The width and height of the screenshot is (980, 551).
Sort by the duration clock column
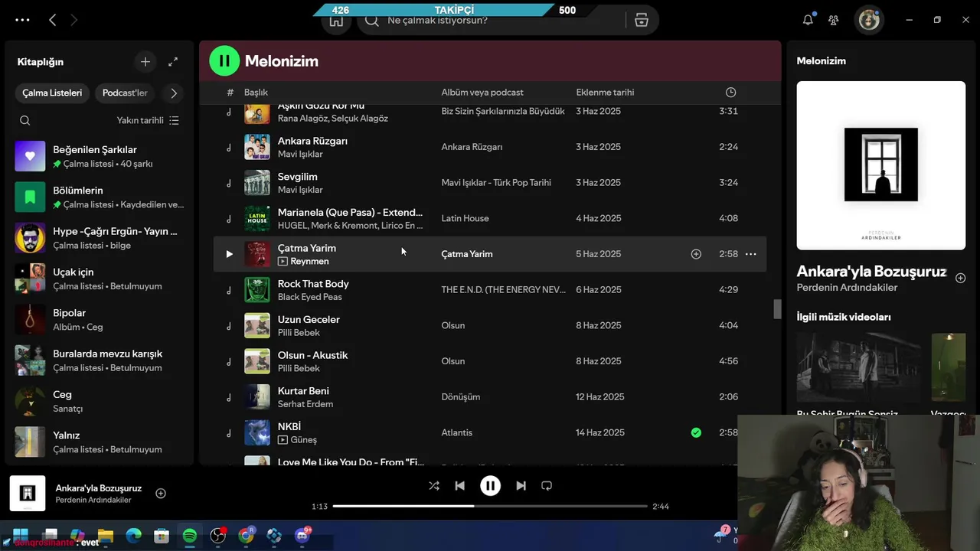730,93
